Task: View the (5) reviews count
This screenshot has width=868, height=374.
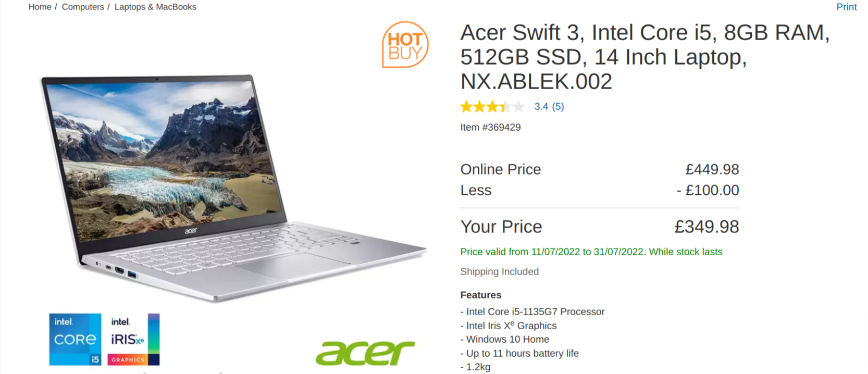Action: [558, 106]
